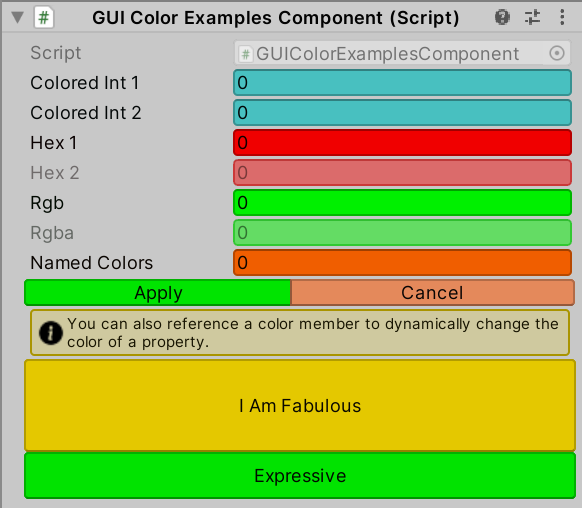
Task: Click the Colored Int 2 label
Action: coord(86,113)
